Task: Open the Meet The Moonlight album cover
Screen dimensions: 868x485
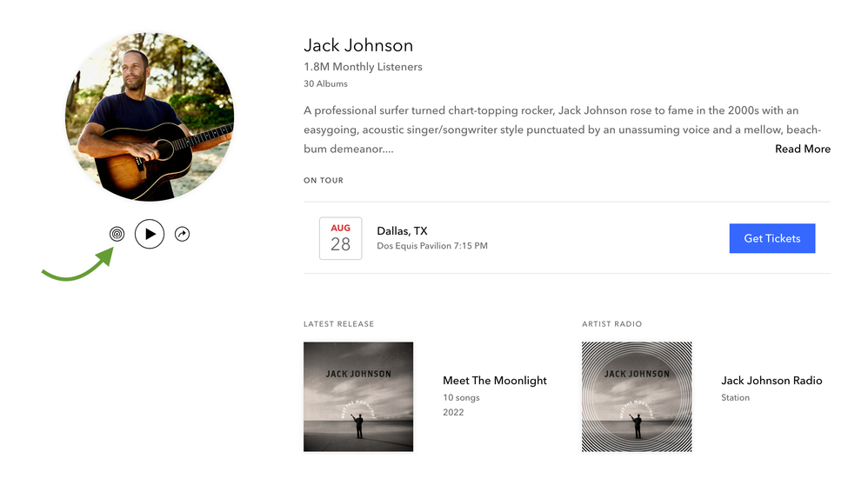Action: [358, 396]
